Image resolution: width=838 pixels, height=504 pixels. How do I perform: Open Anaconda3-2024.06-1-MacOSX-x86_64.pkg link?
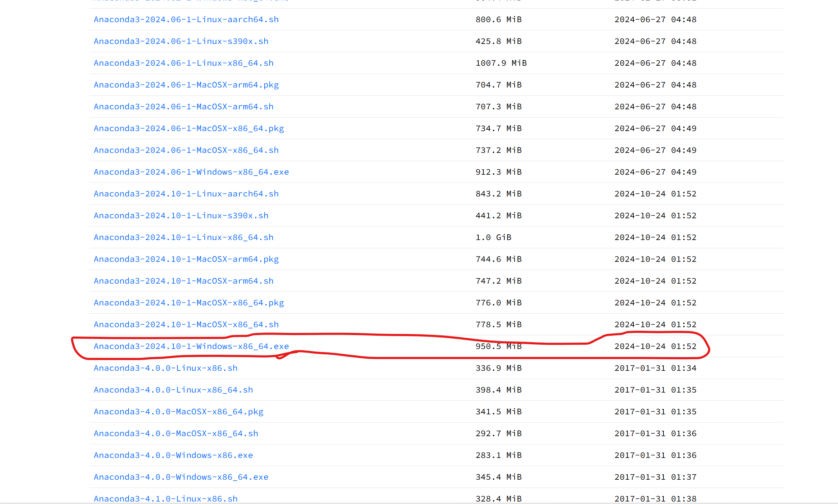(x=189, y=128)
